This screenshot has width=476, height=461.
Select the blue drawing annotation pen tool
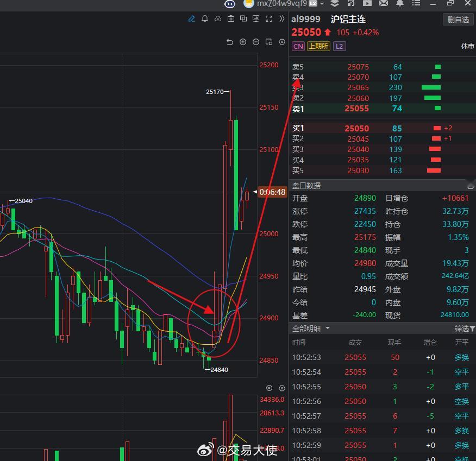point(191,19)
